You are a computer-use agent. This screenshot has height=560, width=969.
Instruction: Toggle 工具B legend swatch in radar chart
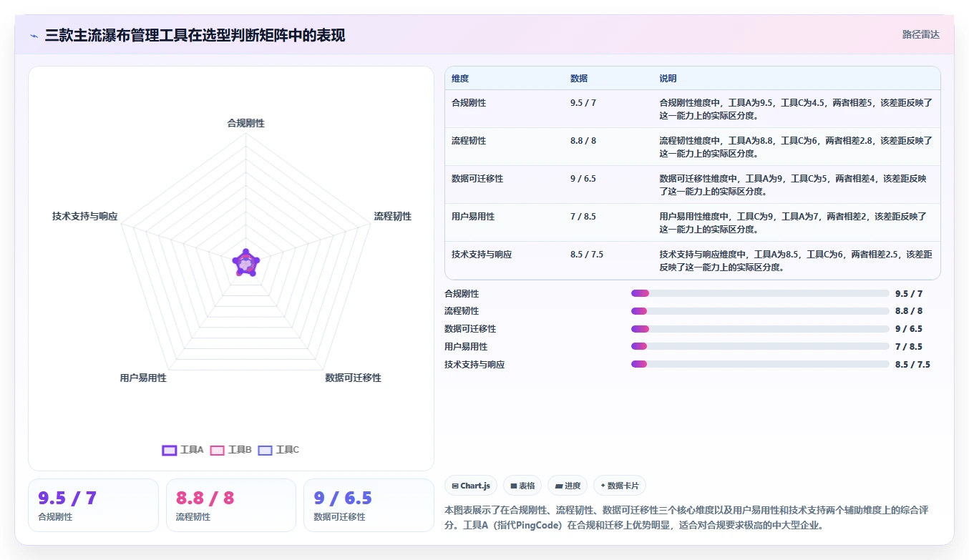coord(218,450)
